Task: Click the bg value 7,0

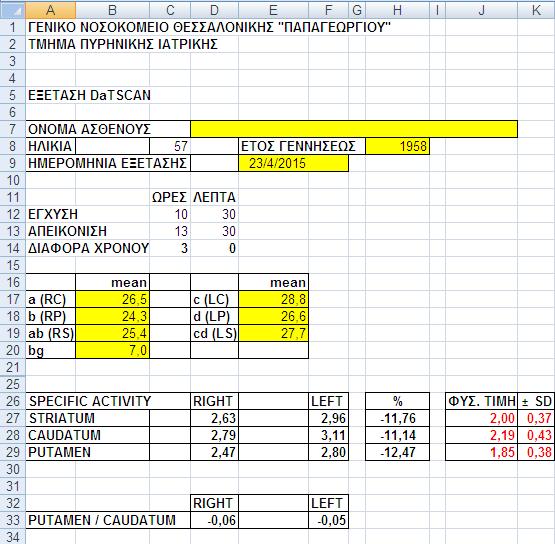Action: coord(113,350)
